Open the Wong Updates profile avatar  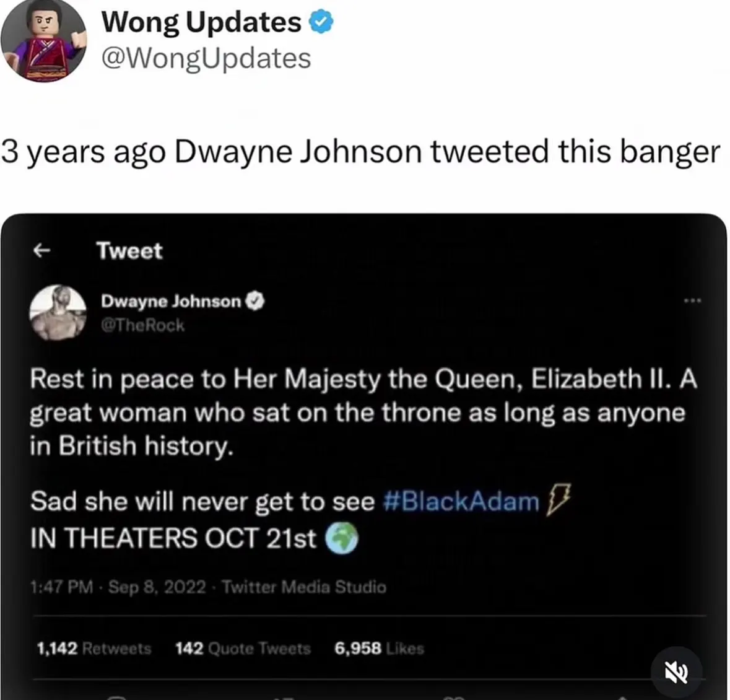click(44, 40)
